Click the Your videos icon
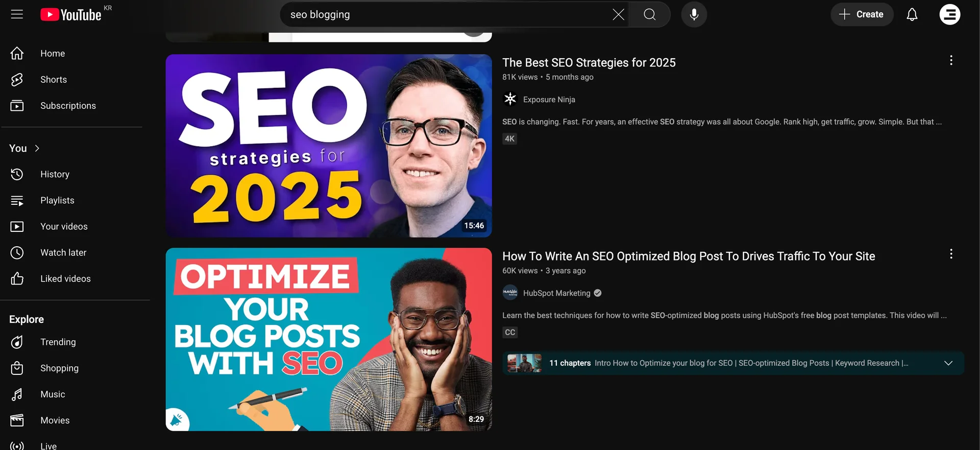This screenshot has height=450, width=980. tap(17, 226)
